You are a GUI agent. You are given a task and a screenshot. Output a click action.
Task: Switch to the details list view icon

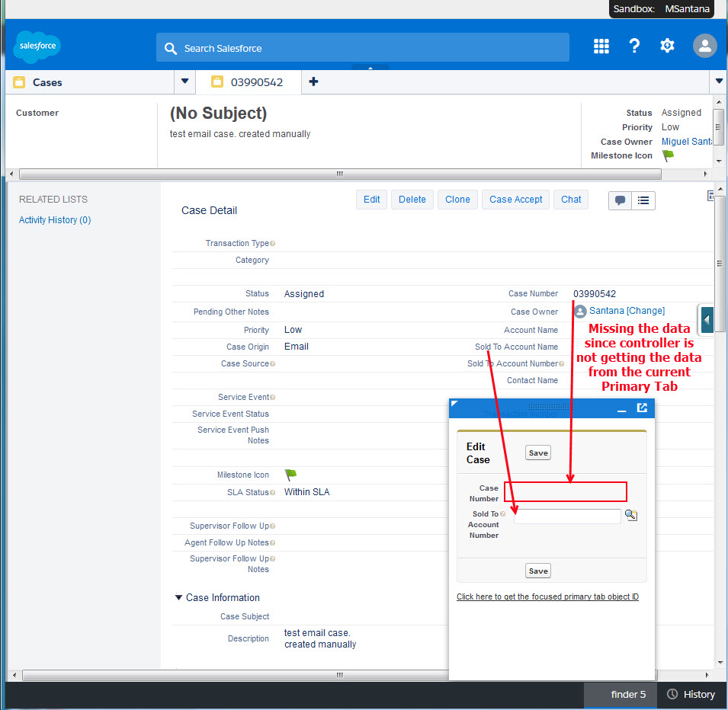coord(643,200)
